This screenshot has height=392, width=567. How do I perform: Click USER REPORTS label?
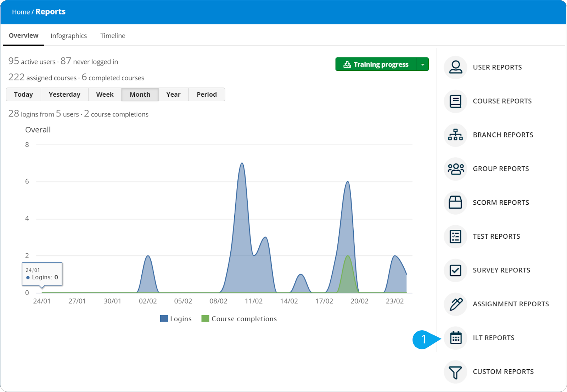(x=497, y=67)
